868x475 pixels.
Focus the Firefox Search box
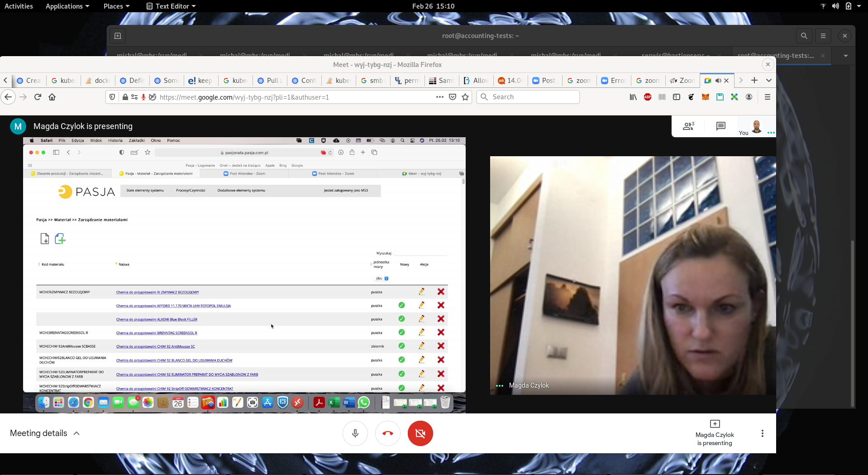(x=528, y=97)
